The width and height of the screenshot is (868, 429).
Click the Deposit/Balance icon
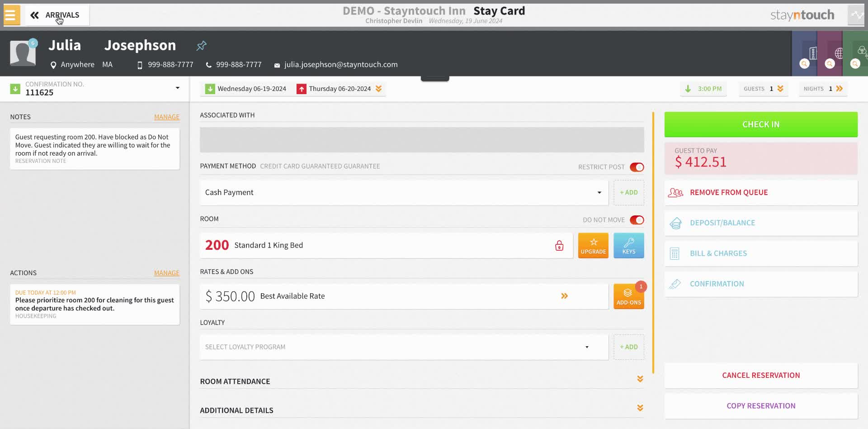(675, 223)
